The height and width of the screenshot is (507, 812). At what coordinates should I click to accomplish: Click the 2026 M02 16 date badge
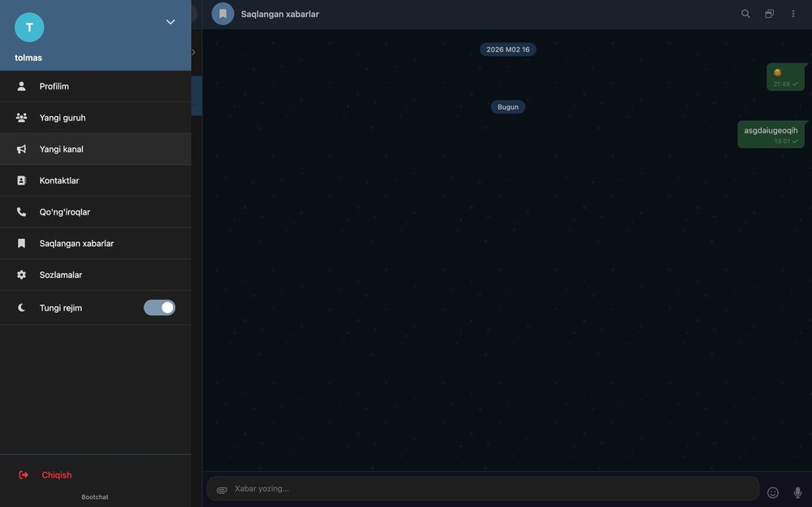click(x=508, y=50)
